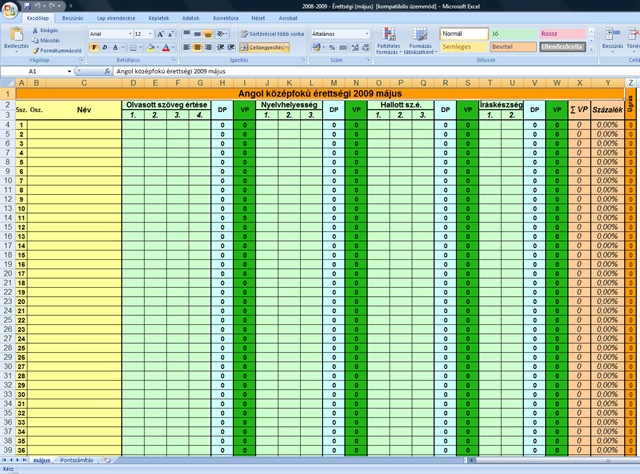Toggle center text alignment
This screenshot has width=640, height=474.
pyautogui.click(x=199, y=47)
